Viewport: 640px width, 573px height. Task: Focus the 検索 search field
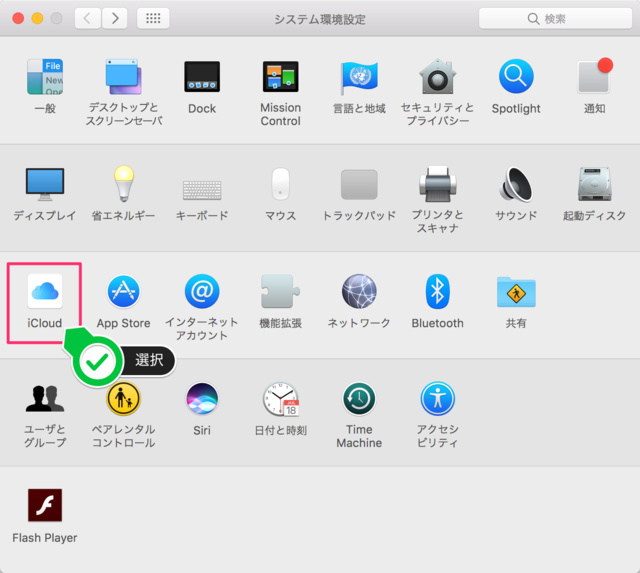556,18
